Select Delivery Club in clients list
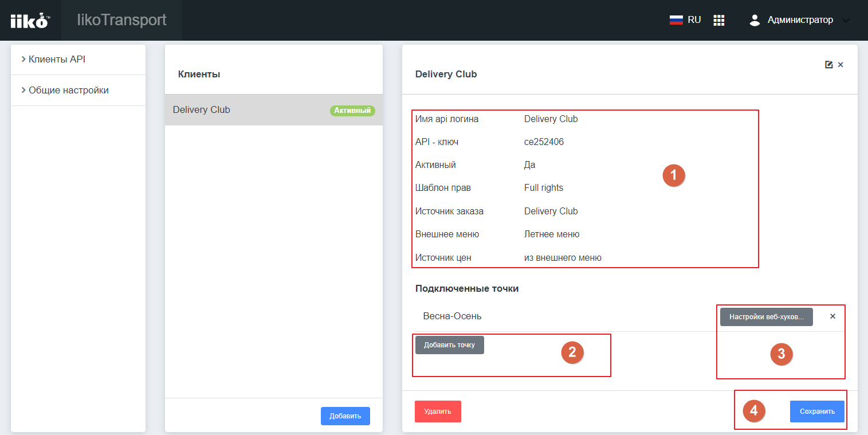 273,109
